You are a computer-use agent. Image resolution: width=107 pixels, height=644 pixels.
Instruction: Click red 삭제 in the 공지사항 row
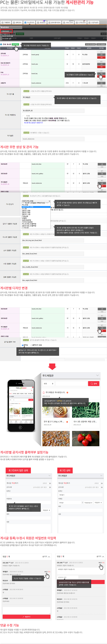(x=101, y=57)
